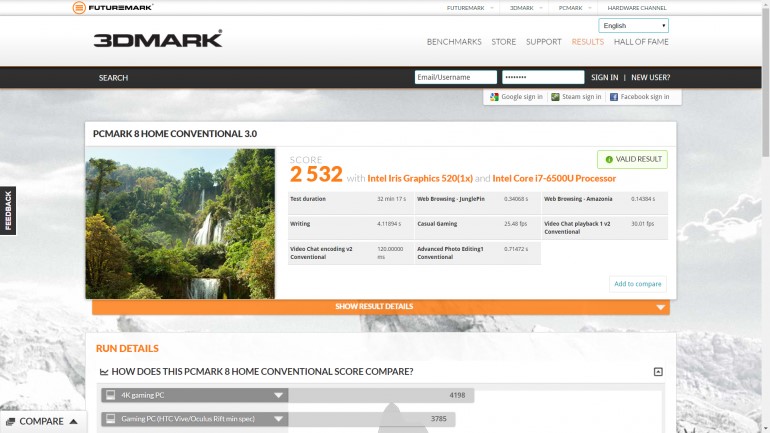
Task: Click Add to compare button
Action: (x=637, y=284)
